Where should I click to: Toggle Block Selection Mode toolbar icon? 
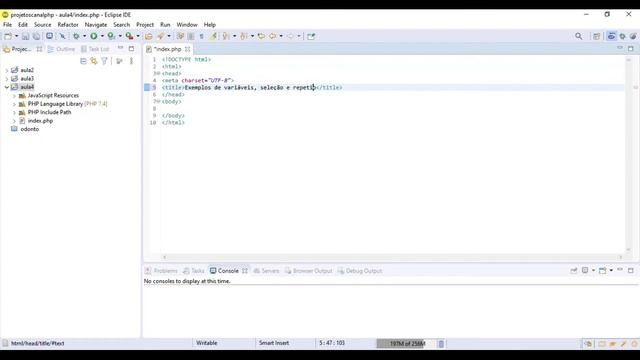pos(191,36)
